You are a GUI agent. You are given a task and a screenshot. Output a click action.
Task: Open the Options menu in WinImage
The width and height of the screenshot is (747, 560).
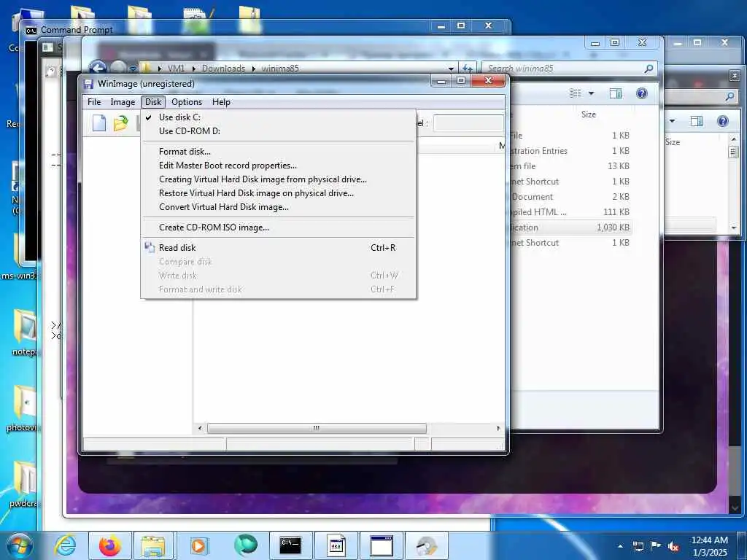coord(186,102)
